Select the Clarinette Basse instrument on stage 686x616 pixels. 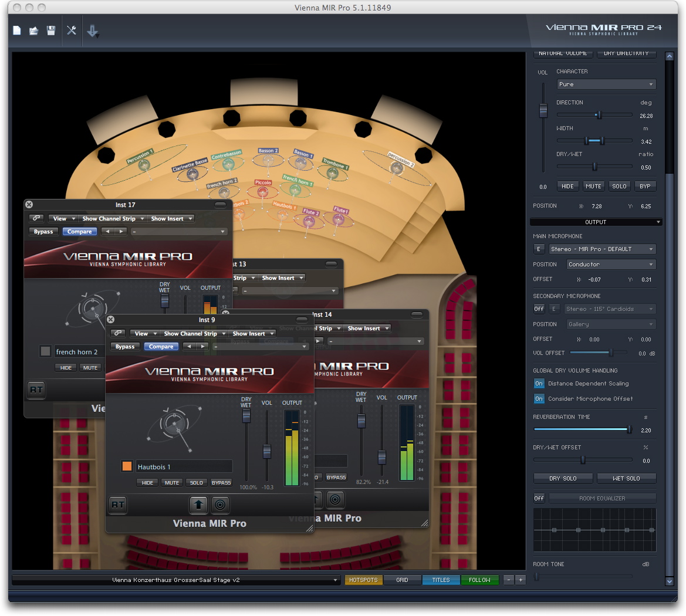(x=192, y=174)
